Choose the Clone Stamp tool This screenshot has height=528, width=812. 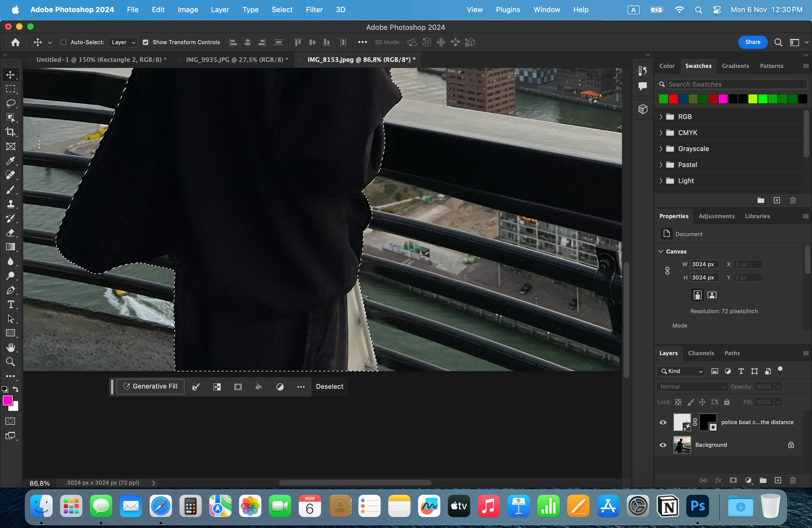[x=10, y=204]
